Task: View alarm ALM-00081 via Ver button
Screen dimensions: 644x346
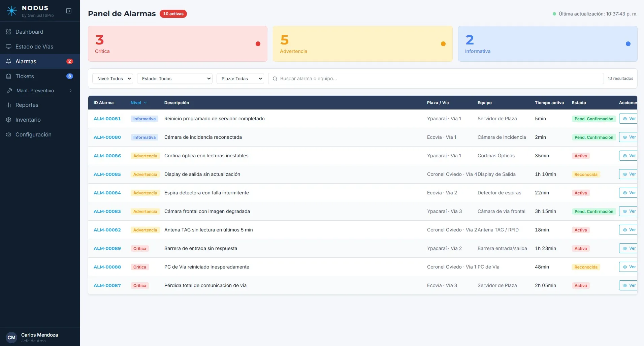Action: click(x=629, y=119)
